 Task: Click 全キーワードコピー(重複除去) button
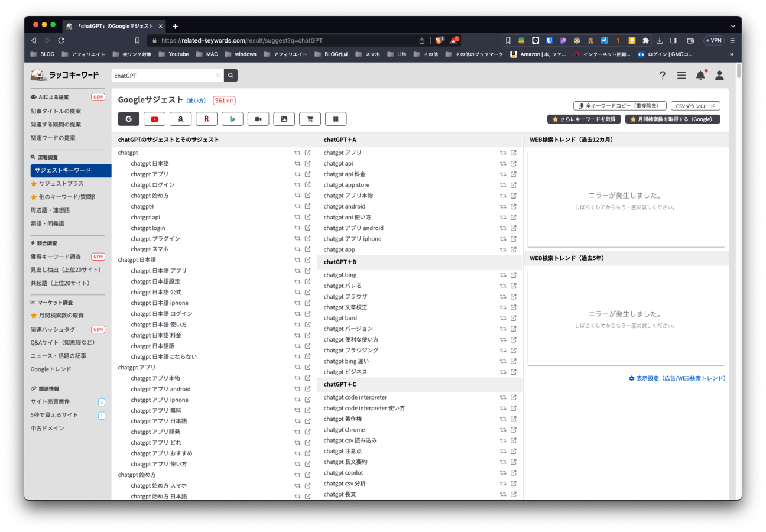click(620, 106)
